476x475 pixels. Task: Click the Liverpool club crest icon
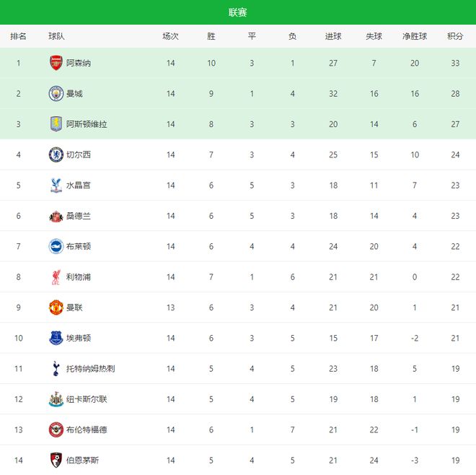[x=56, y=277]
